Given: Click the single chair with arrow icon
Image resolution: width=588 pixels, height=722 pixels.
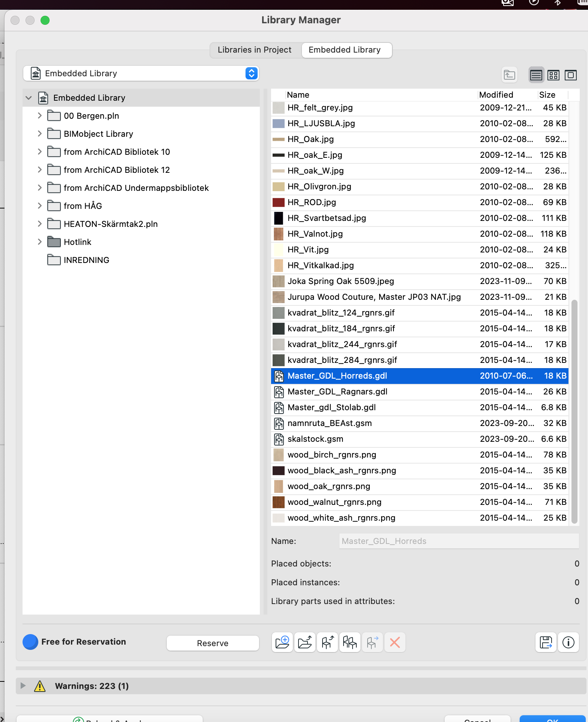Looking at the screenshot, I should pyautogui.click(x=327, y=642).
